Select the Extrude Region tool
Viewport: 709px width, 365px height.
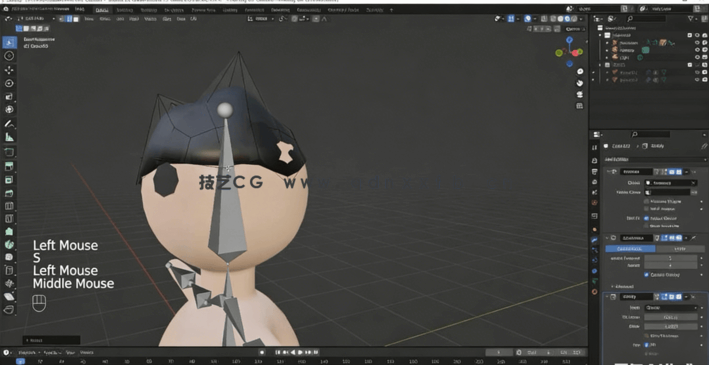9,167
